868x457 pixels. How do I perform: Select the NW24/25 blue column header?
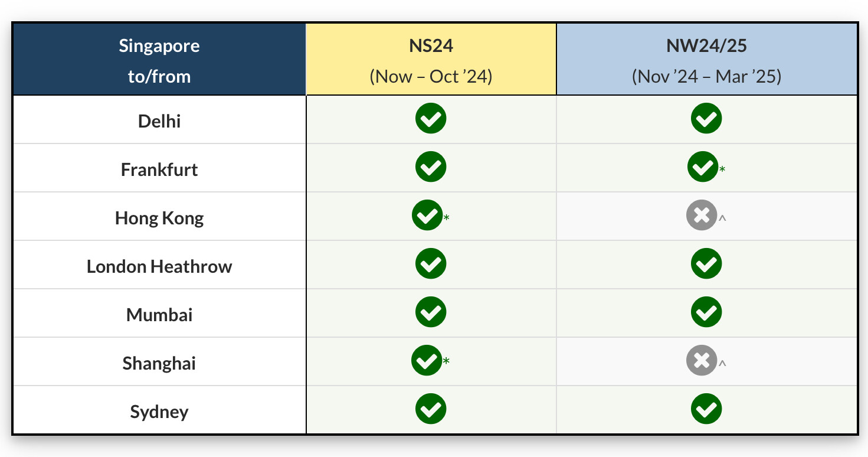coord(707,60)
